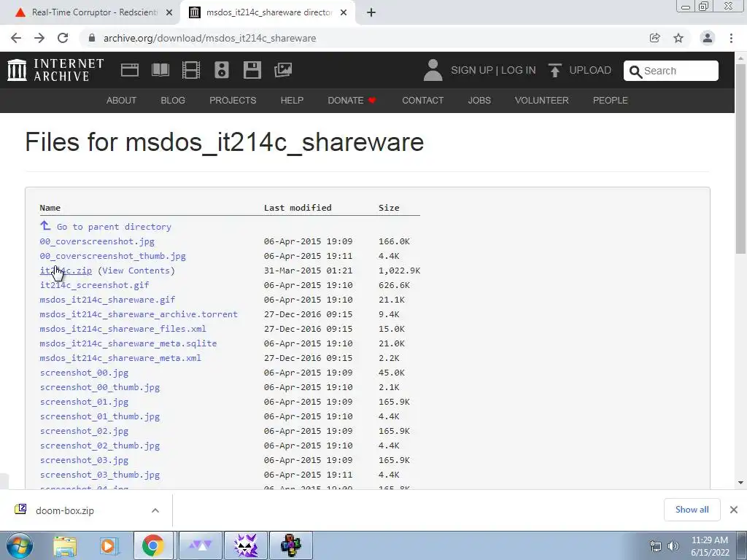This screenshot has height=560, width=747.
Task: Open a new tab with plus button
Action: (371, 13)
